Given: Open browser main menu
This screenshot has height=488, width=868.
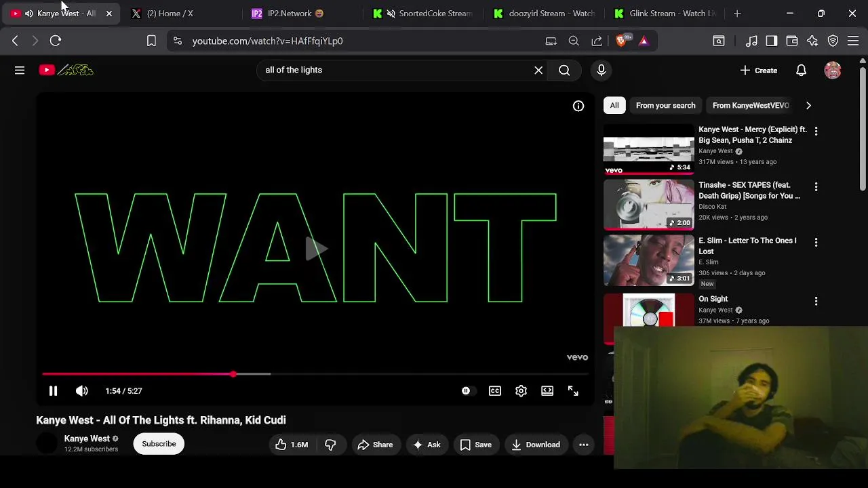Looking at the screenshot, I should point(853,41).
